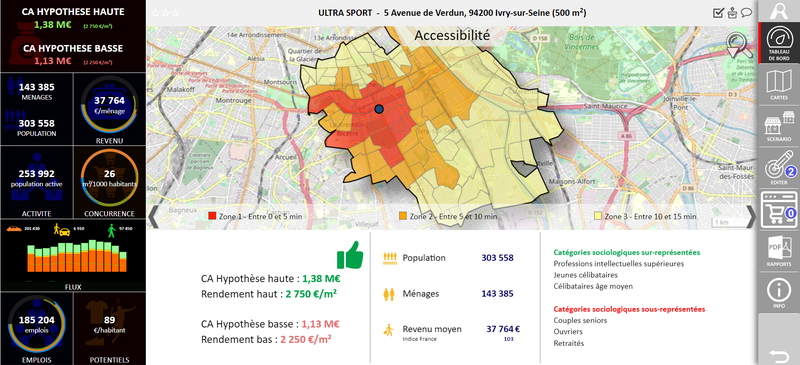The image size is (800, 365).
Task: Click the map search magnifier icon
Action: tap(739, 46)
